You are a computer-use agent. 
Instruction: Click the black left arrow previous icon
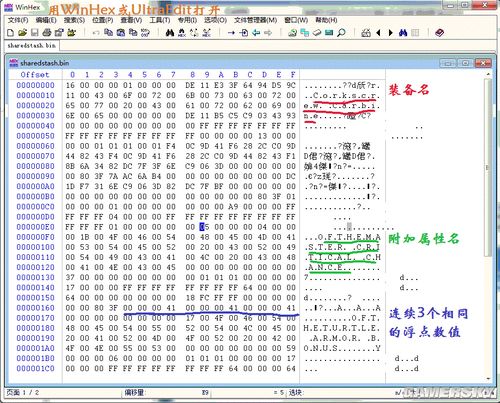click(x=378, y=33)
